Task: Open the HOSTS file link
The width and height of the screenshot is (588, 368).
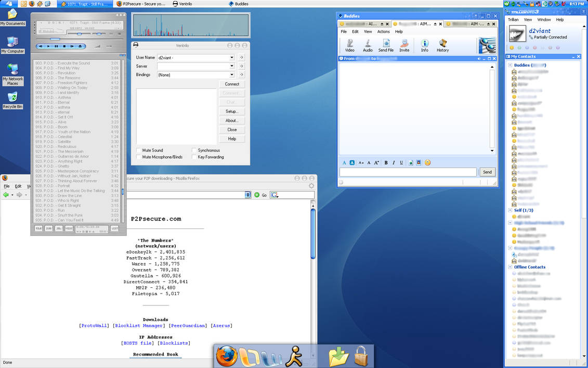Action: tap(138, 343)
